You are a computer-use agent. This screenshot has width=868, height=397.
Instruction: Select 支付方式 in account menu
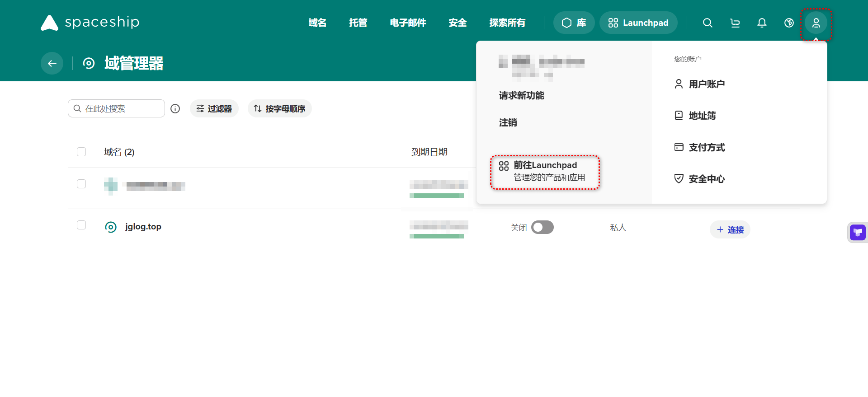706,147
